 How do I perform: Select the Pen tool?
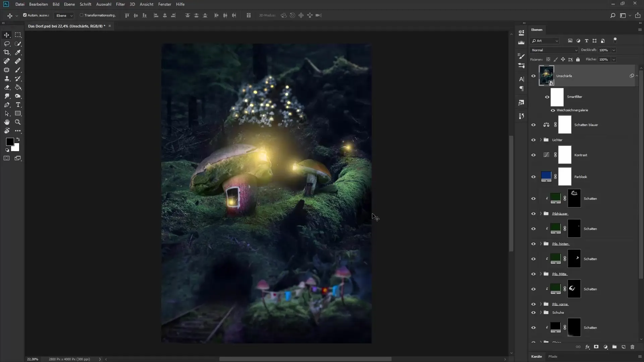(x=7, y=105)
